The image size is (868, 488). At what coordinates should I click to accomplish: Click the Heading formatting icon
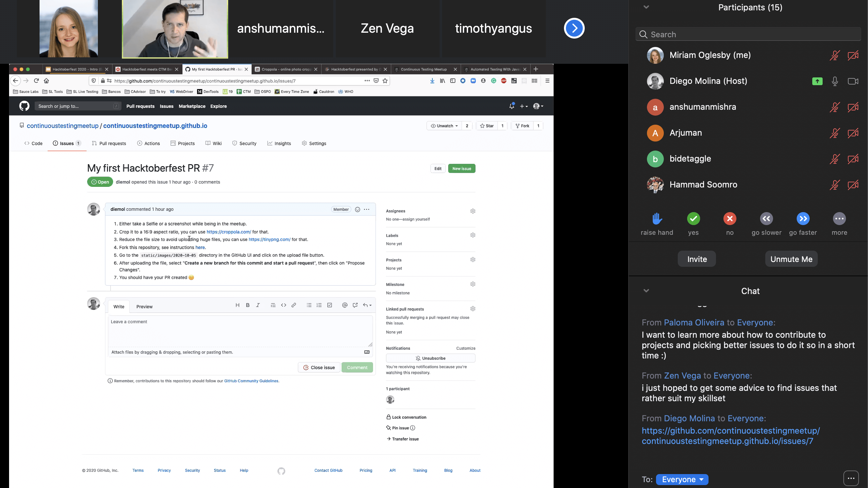tap(237, 305)
